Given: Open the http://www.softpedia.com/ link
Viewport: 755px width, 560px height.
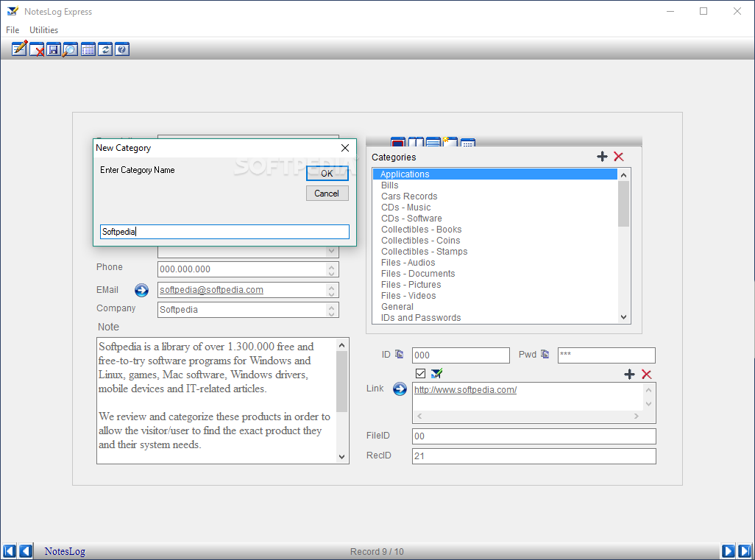Looking at the screenshot, I should click(465, 389).
